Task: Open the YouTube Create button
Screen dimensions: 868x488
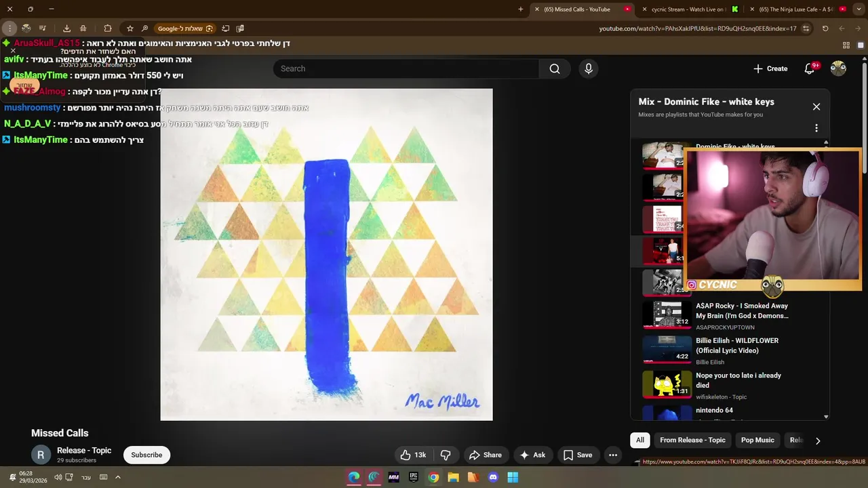Action: click(x=770, y=68)
